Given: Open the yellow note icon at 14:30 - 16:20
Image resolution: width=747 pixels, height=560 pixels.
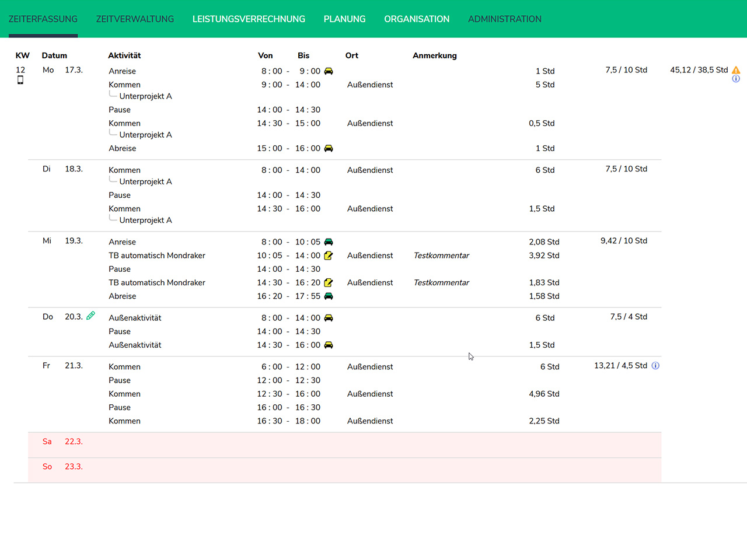Looking at the screenshot, I should pos(329,283).
